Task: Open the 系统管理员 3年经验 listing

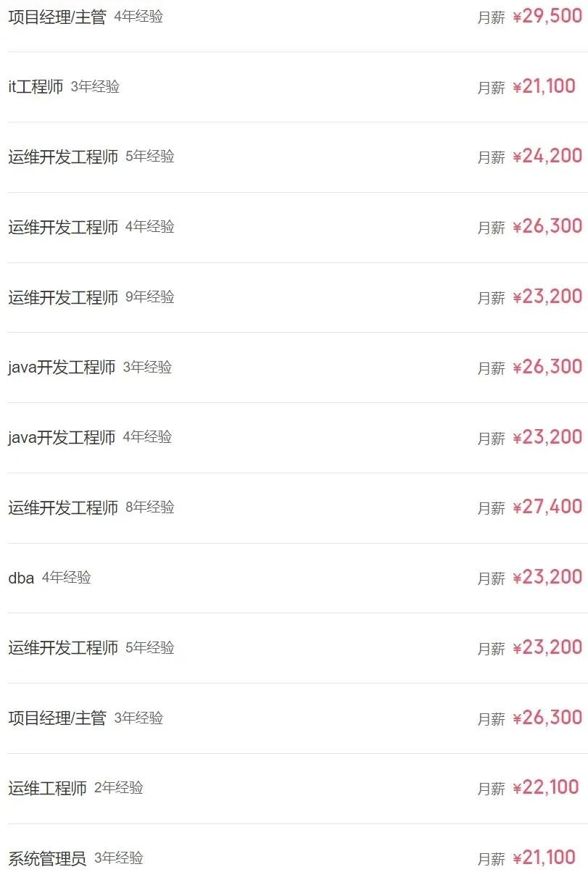Action: [47, 858]
